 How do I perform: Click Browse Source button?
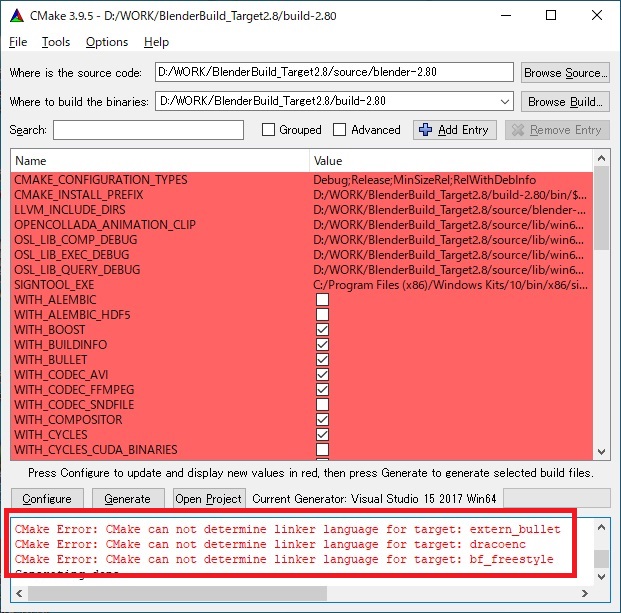point(565,72)
